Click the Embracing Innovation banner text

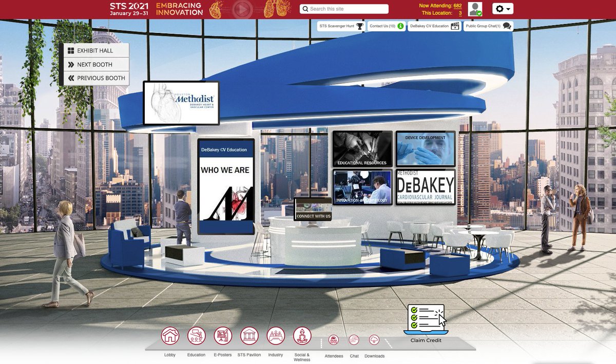(179, 9)
